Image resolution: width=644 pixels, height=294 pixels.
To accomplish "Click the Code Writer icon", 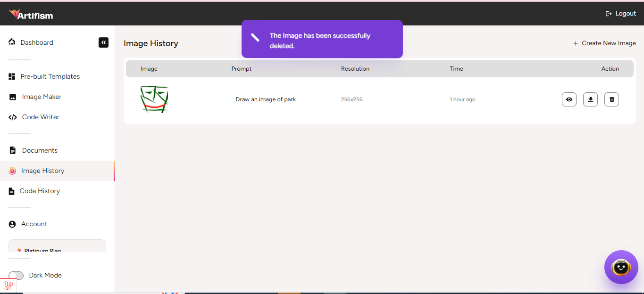I will click(13, 117).
